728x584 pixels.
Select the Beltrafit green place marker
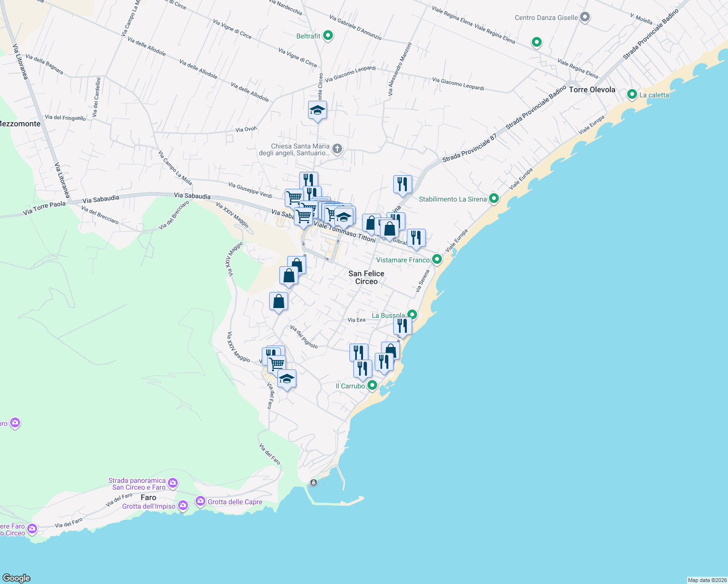point(327,35)
